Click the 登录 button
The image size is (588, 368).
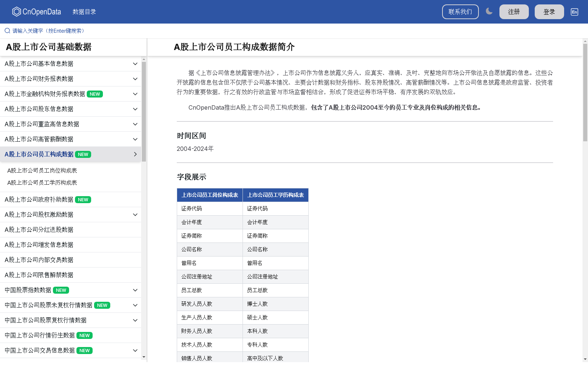[x=549, y=11]
